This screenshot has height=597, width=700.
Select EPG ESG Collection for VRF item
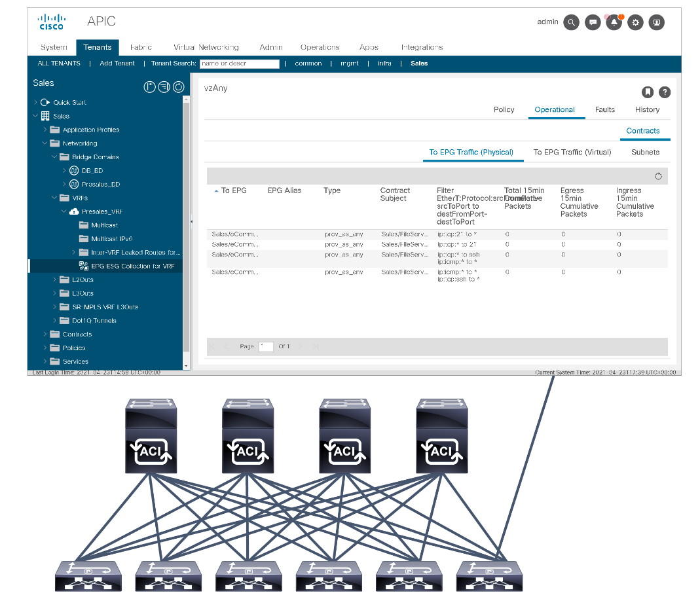(x=133, y=266)
